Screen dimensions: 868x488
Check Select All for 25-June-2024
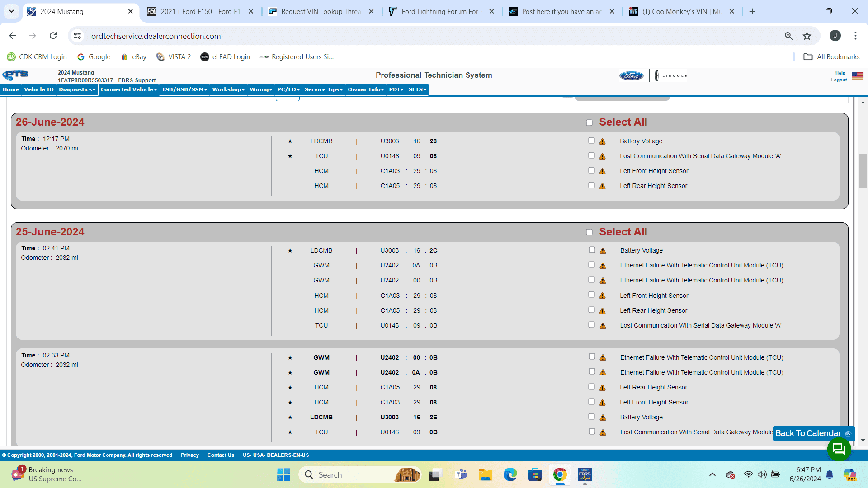coord(589,232)
